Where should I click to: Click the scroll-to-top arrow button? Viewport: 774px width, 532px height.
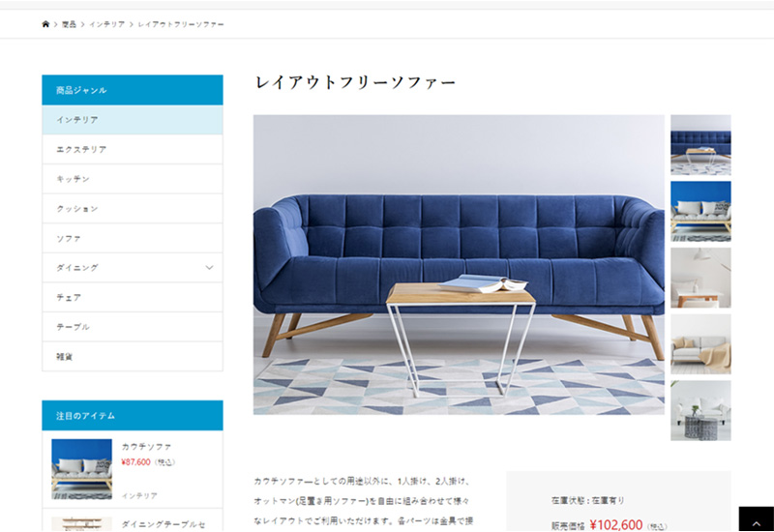[757, 519]
